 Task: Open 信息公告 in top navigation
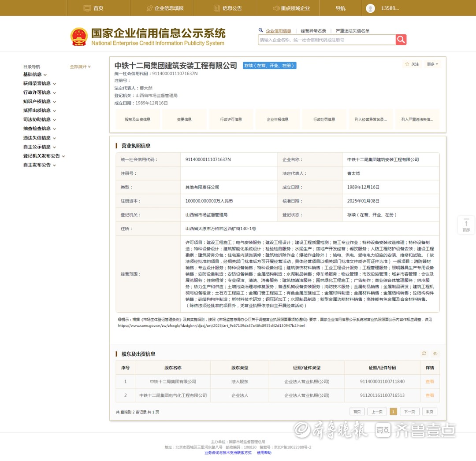coord(228,8)
